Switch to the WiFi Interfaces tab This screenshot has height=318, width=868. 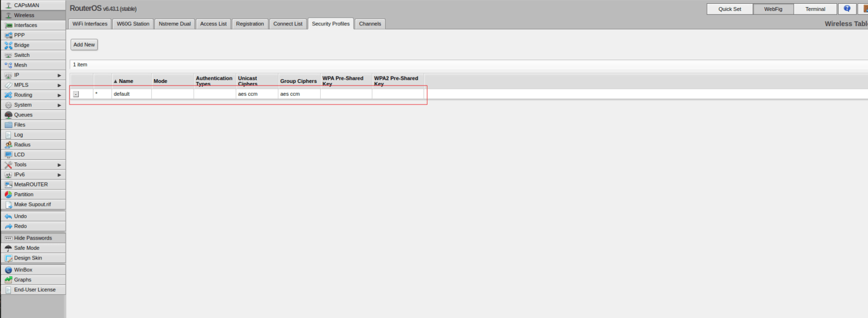[90, 24]
